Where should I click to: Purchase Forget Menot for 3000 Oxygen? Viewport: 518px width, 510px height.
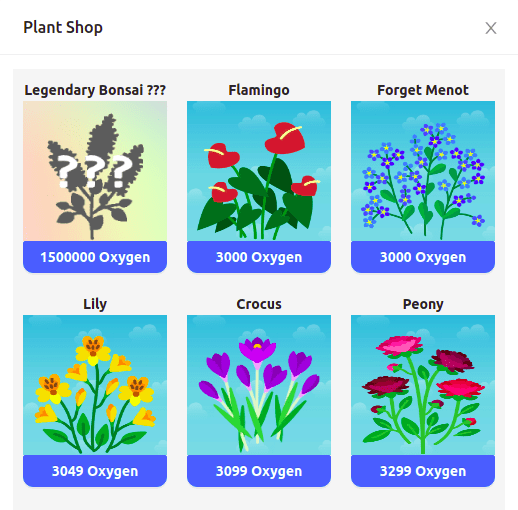[423, 257]
